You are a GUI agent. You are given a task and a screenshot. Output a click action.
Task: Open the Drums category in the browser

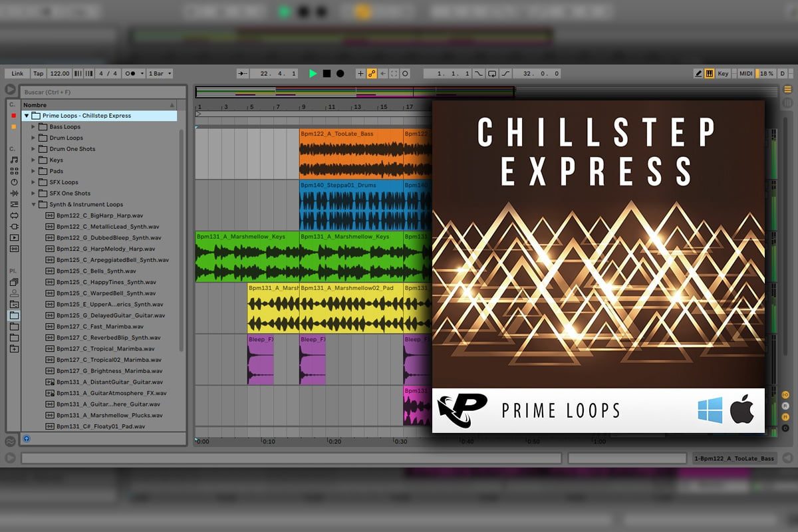point(14,171)
